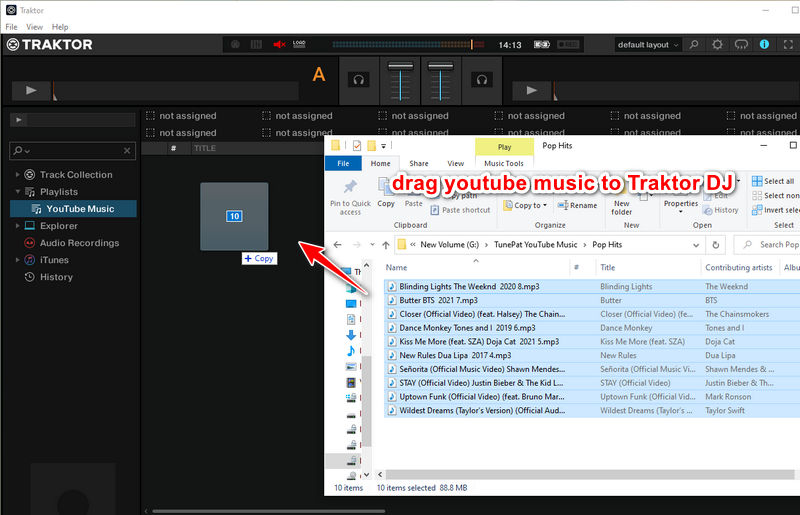
Task: Open Traktor Help menu
Action: point(60,27)
